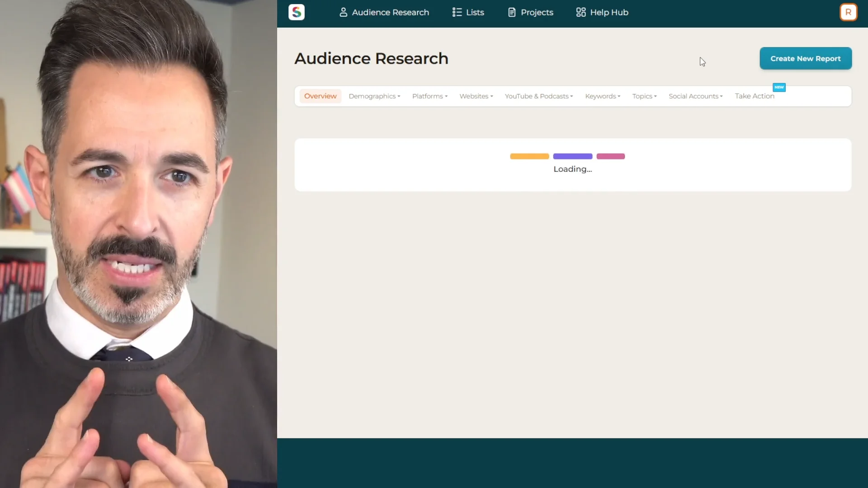The width and height of the screenshot is (868, 488).
Task: Click the NEW badge above Take Action
Action: (x=779, y=87)
